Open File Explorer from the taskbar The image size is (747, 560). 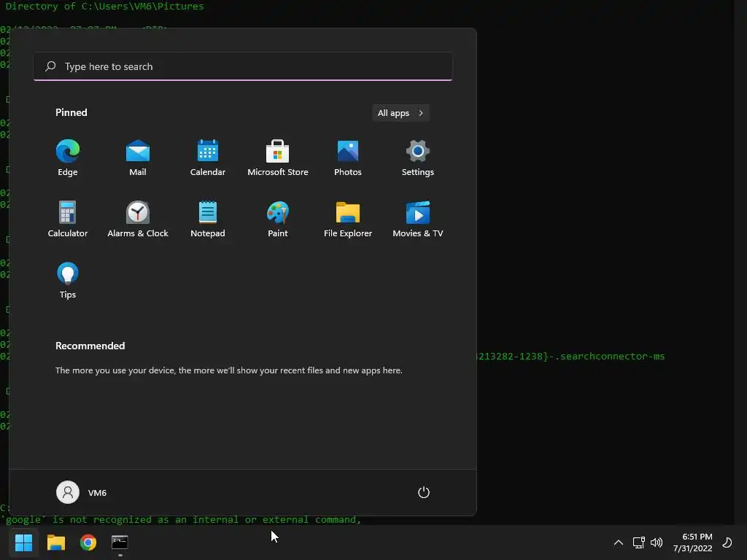coord(56,542)
